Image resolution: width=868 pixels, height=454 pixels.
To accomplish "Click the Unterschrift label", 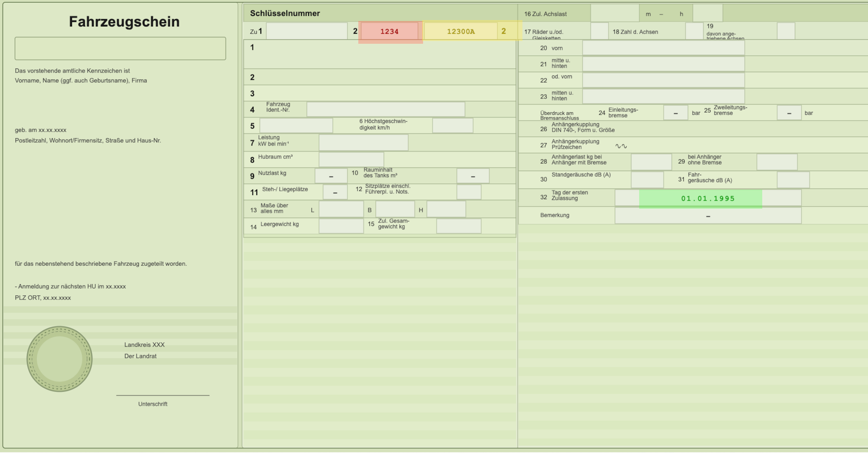I will point(152,404).
